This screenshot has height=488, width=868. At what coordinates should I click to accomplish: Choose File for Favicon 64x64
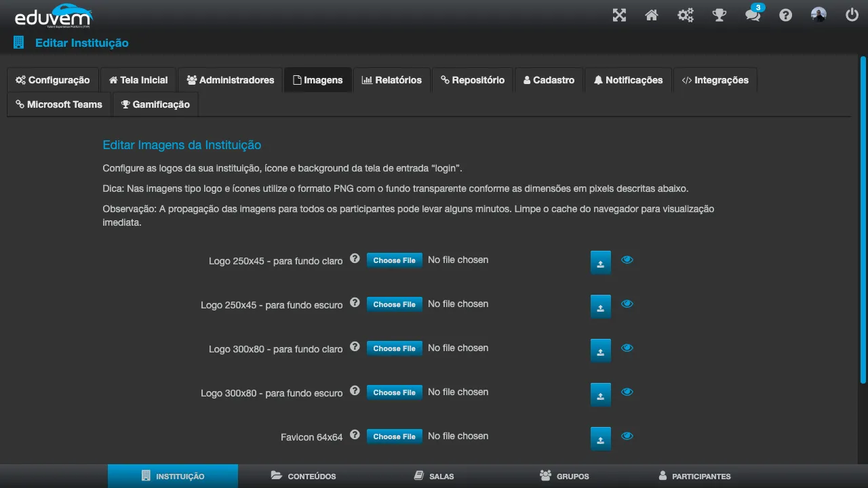coord(395,436)
